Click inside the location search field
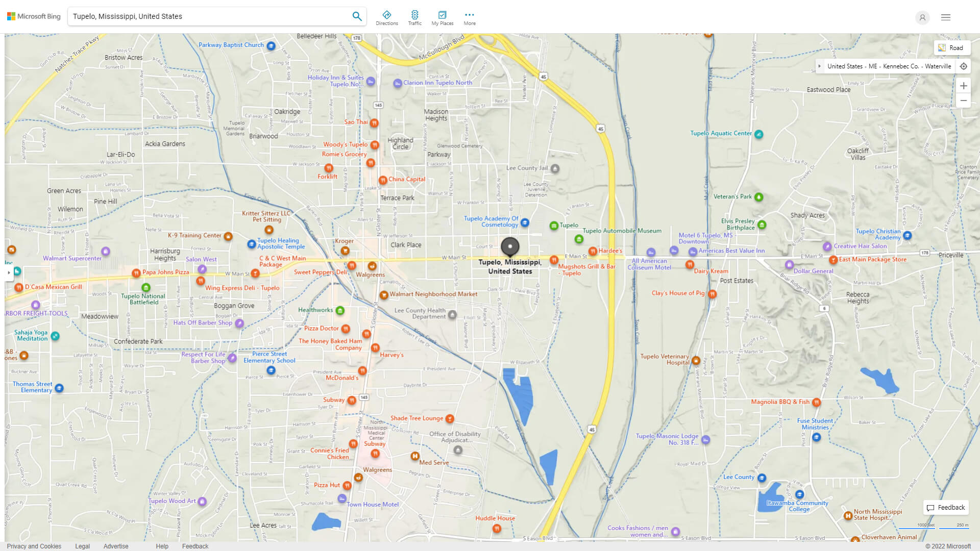980x551 pixels. 204,16
